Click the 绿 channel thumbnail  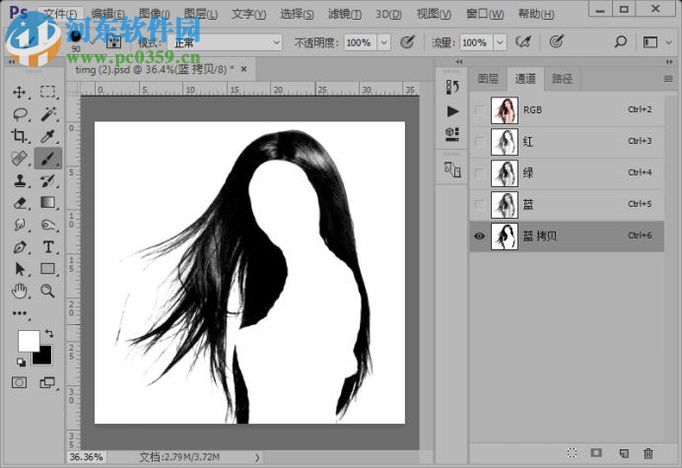504,173
